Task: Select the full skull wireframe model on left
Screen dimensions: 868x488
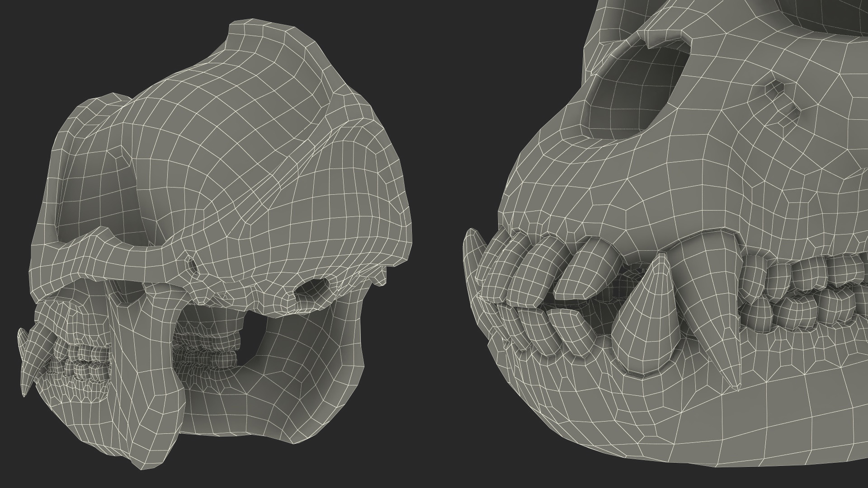Action: pos(215,244)
